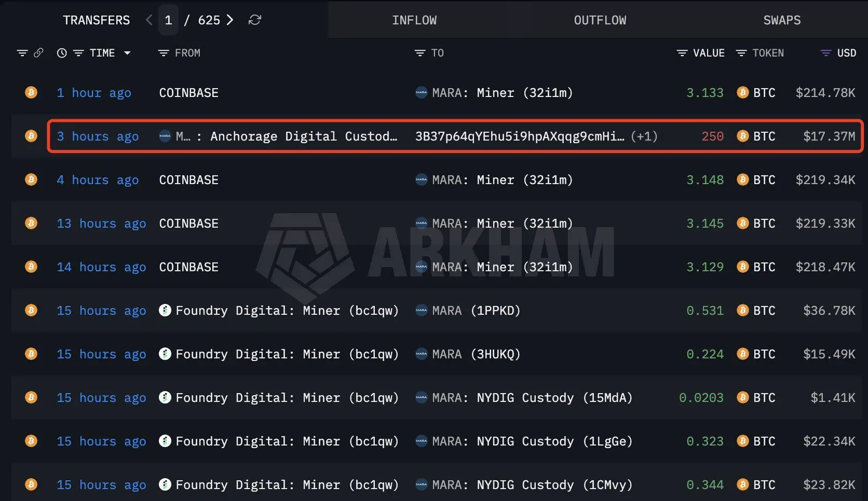868x501 pixels.
Task: Click the MARA logo beside Anchorage Digital Custody
Action: [165, 136]
